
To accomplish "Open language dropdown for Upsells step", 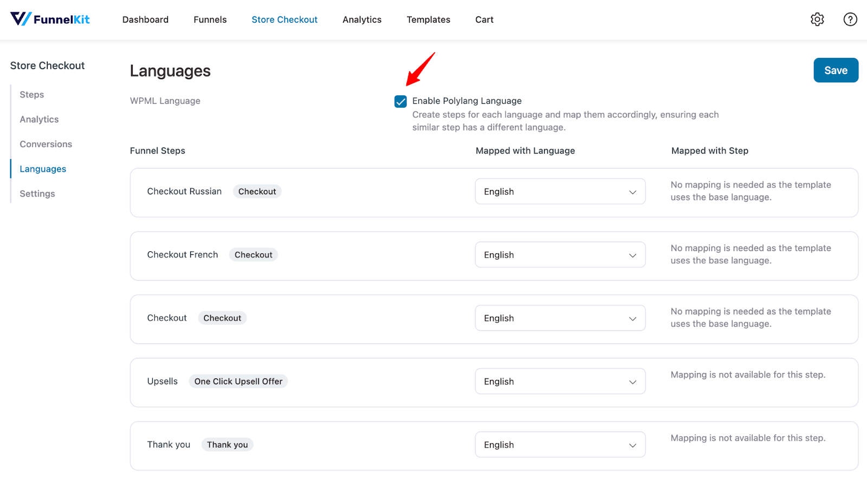I will (560, 382).
